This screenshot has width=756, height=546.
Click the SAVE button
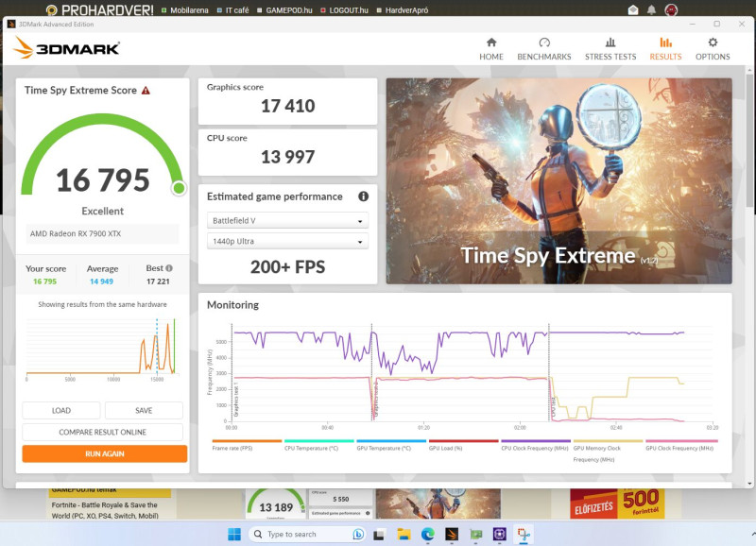click(144, 411)
